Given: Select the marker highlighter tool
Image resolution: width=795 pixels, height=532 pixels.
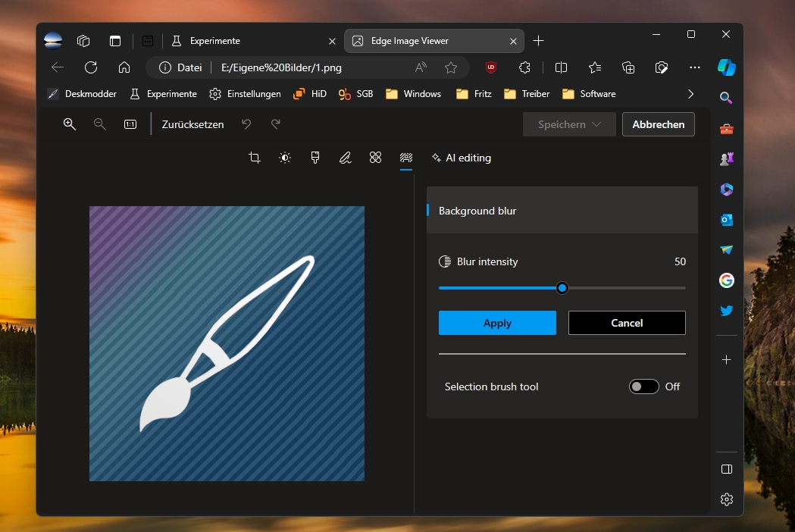Looking at the screenshot, I should (x=315, y=158).
